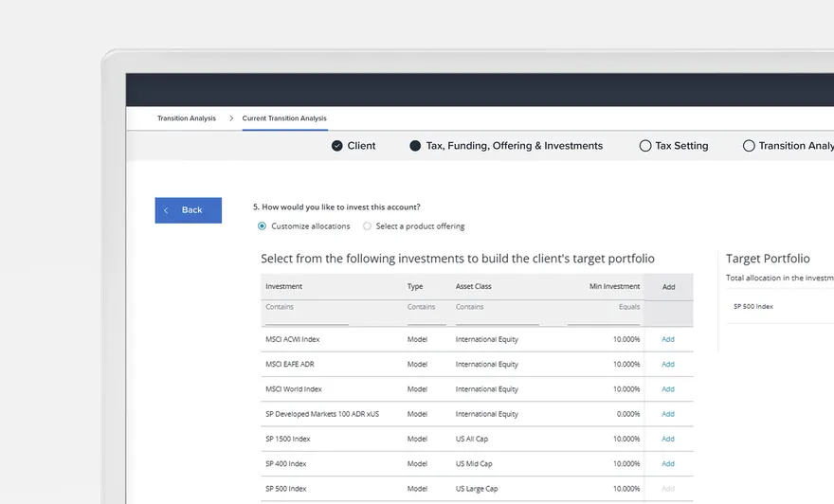Click the Back button
Viewport: 834px width, 504px height.
pyautogui.click(x=189, y=210)
